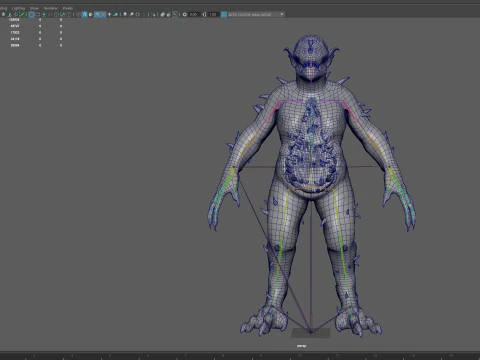The width and height of the screenshot is (480, 360).
Task: Click the Use All Lights icon
Action: click(109, 14)
